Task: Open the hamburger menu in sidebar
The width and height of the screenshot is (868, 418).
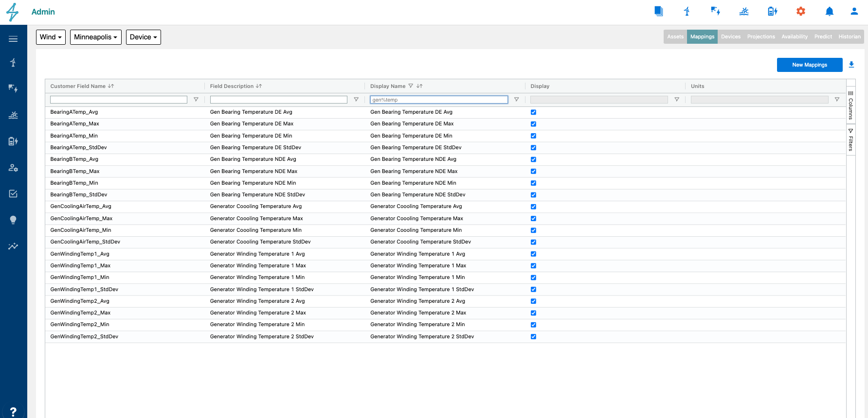Action: 13,39
